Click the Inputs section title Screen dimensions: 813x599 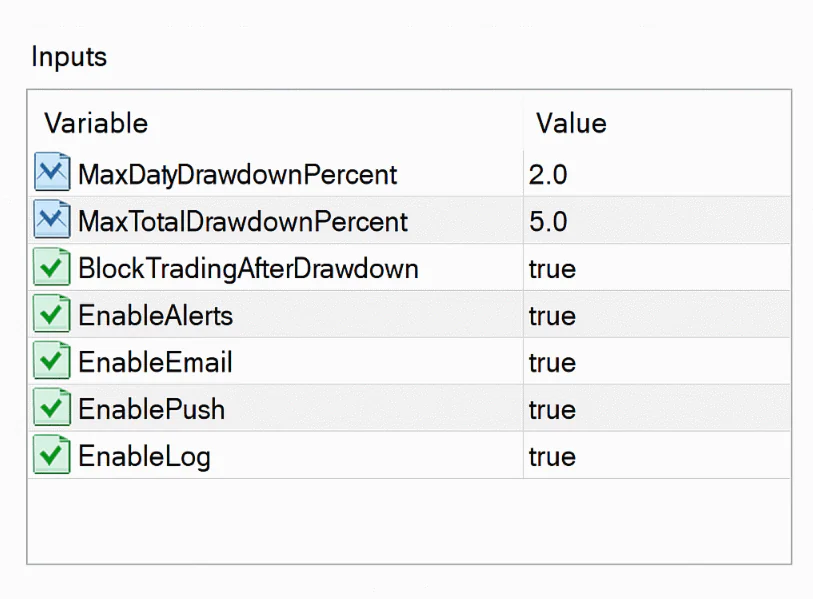click(x=69, y=57)
